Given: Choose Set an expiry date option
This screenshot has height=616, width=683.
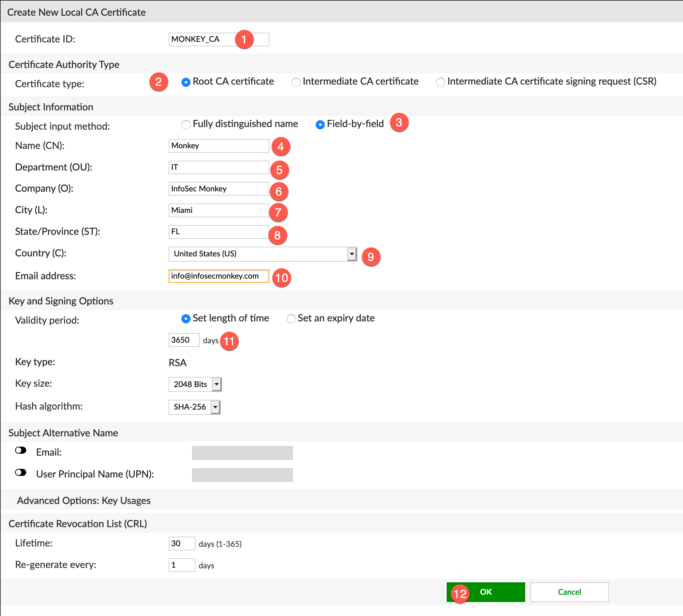Looking at the screenshot, I should (291, 319).
